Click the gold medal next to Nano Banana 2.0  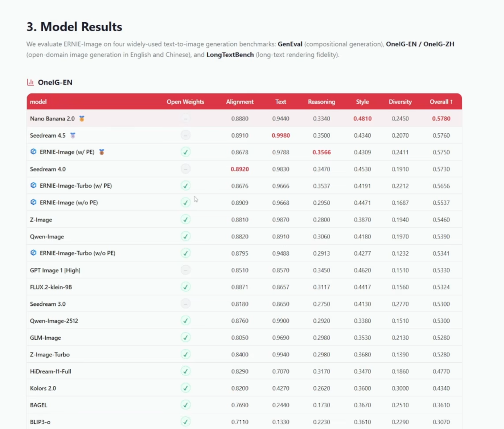point(82,118)
